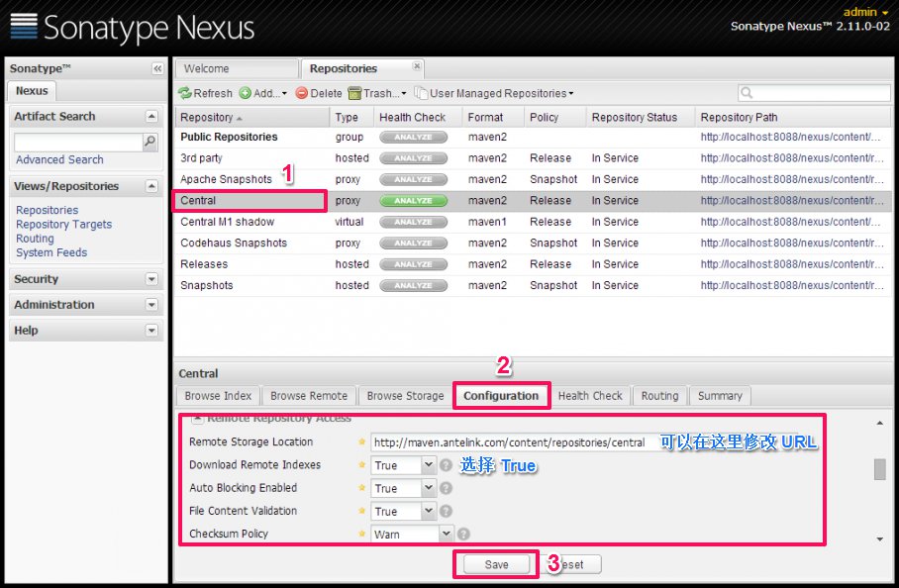Click the magnifier icon in Artifact Search
Viewport: 899px width, 588px height.
click(x=150, y=141)
